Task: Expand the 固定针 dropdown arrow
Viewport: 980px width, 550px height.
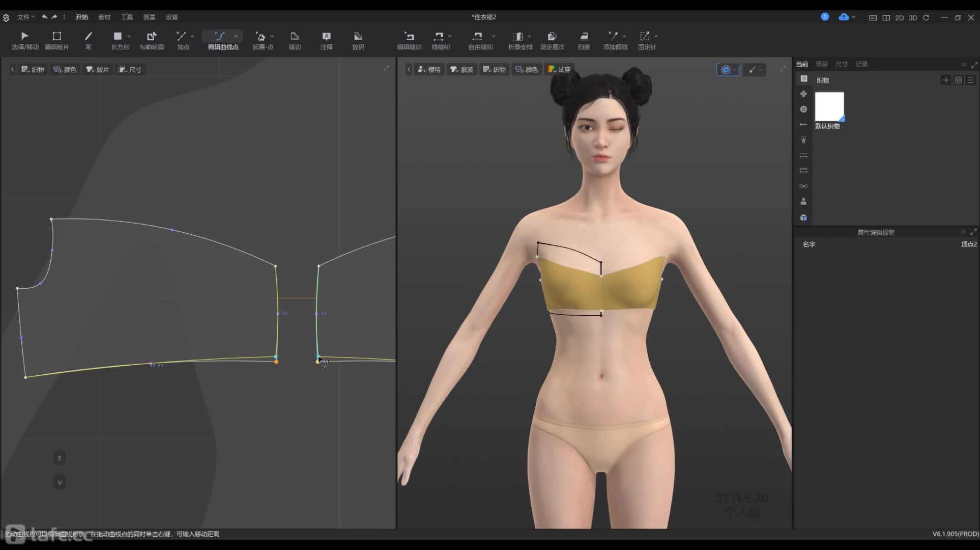Action: tap(656, 36)
